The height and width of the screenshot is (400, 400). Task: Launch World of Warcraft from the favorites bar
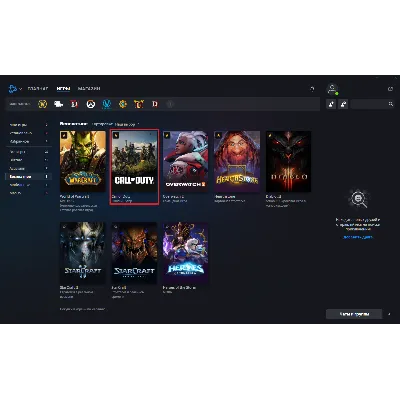pos(43,104)
